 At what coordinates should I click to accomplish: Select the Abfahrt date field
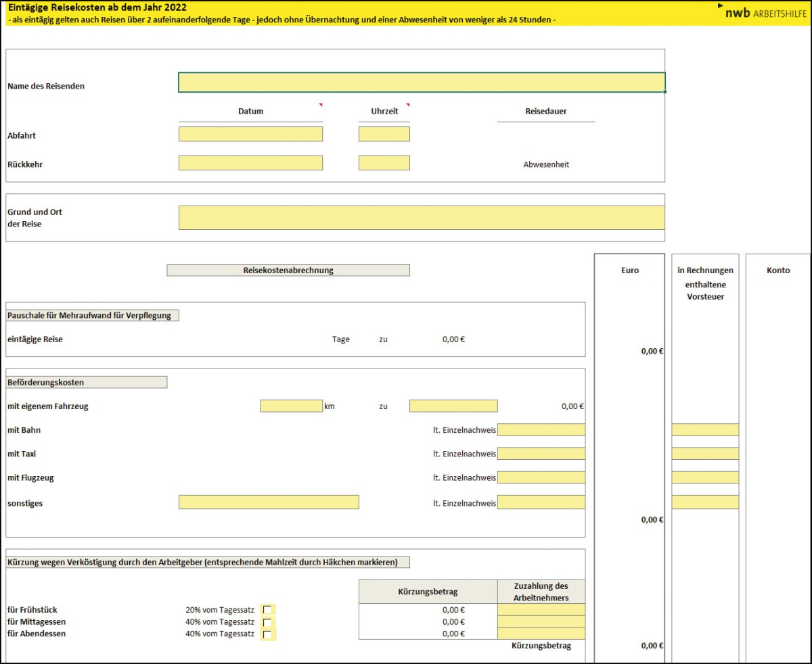point(250,134)
